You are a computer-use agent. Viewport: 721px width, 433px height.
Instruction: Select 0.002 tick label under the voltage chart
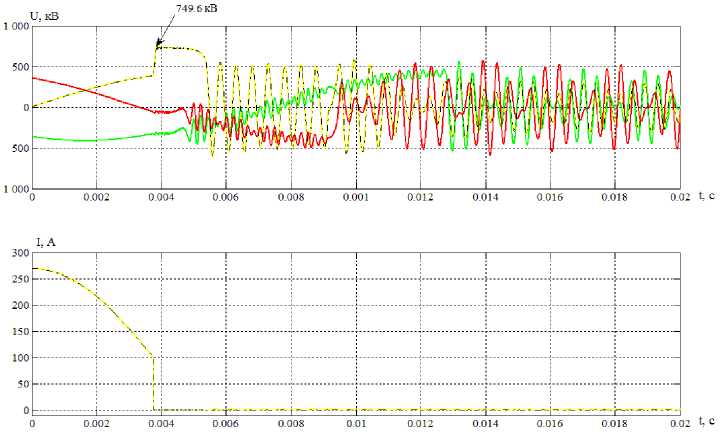pyautogui.click(x=97, y=197)
